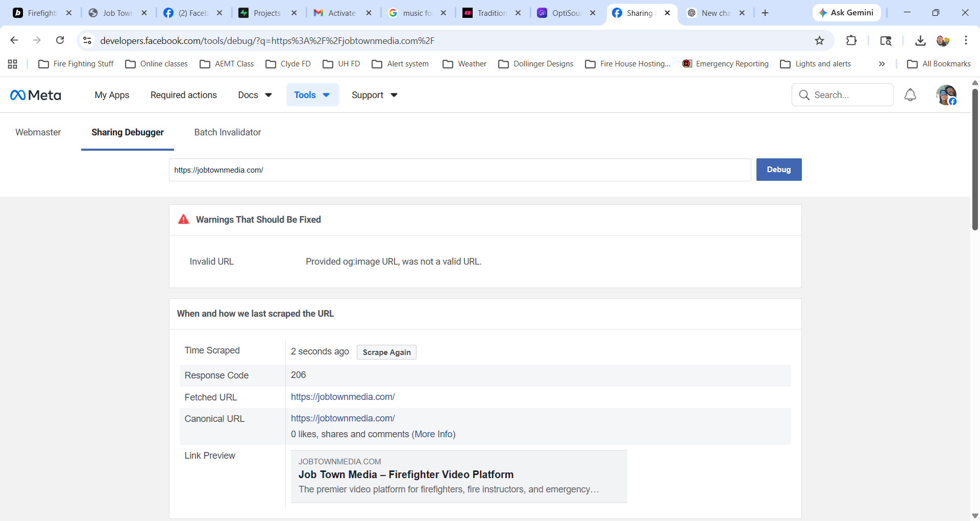Open the notifications bell
The width and height of the screenshot is (980, 521).
point(910,95)
